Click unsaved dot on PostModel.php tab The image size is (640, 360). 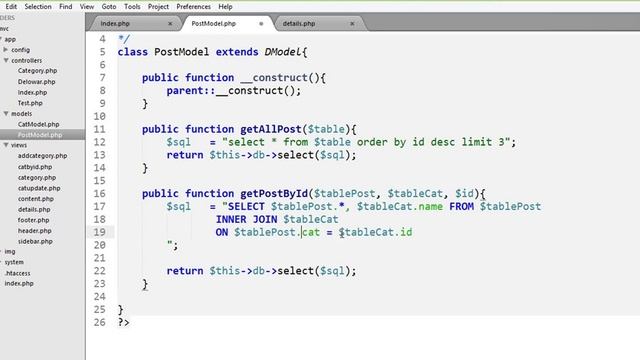261,24
